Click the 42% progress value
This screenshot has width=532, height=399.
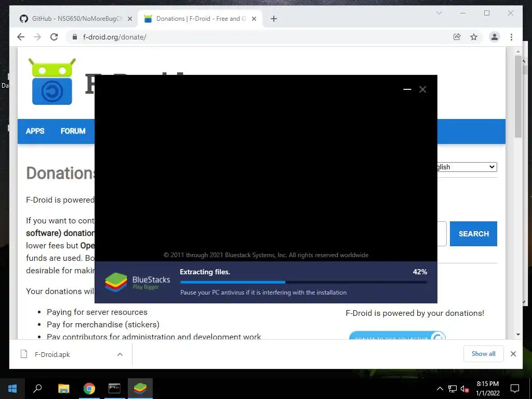click(x=420, y=272)
